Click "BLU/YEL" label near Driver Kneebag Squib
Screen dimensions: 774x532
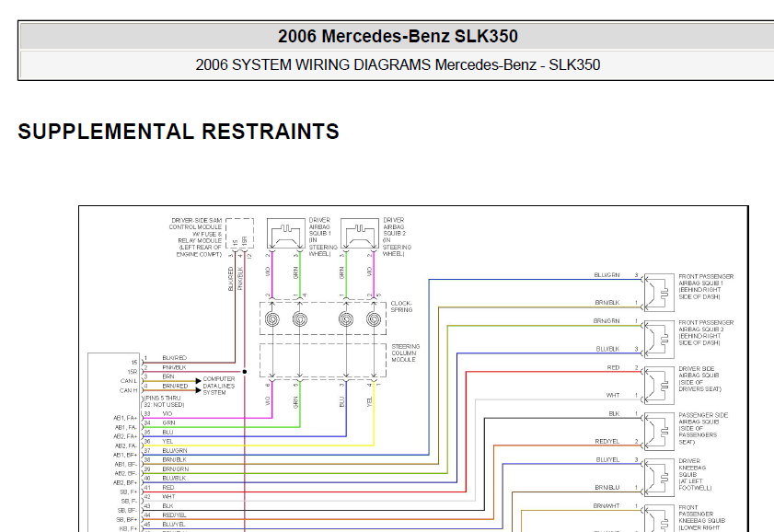pyautogui.click(x=607, y=459)
